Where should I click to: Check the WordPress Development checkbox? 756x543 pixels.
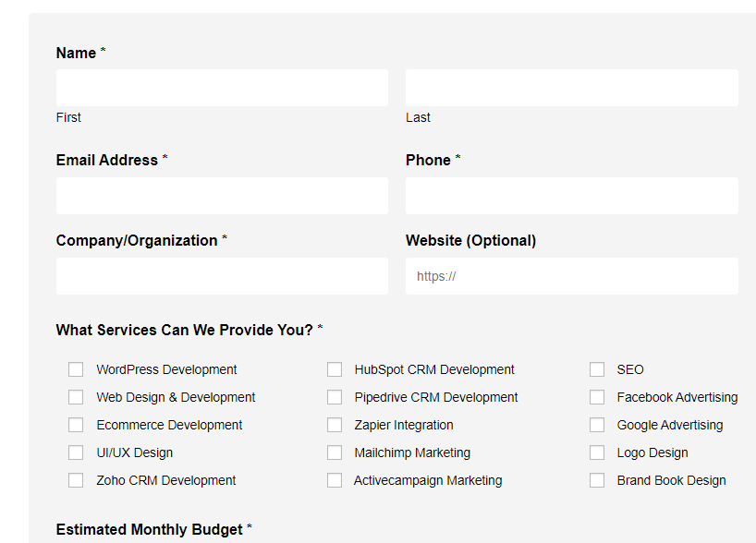tap(76, 369)
